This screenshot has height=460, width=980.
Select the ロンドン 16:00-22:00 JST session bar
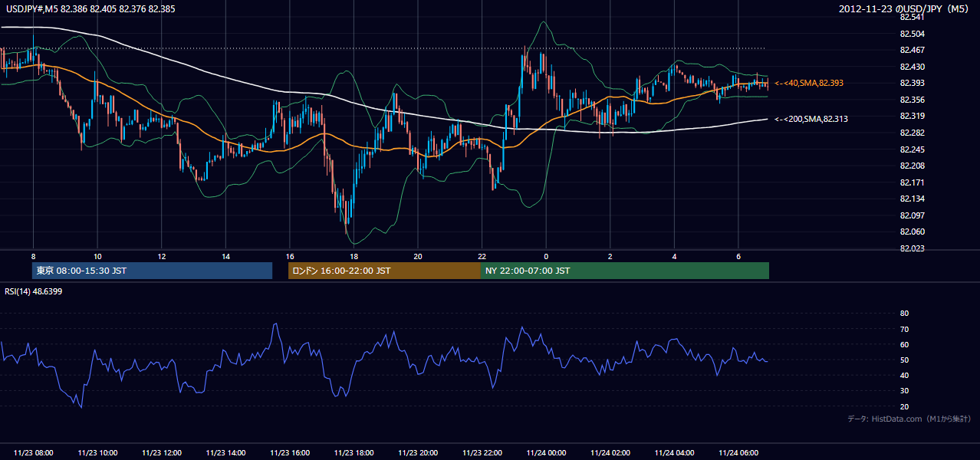click(384, 271)
